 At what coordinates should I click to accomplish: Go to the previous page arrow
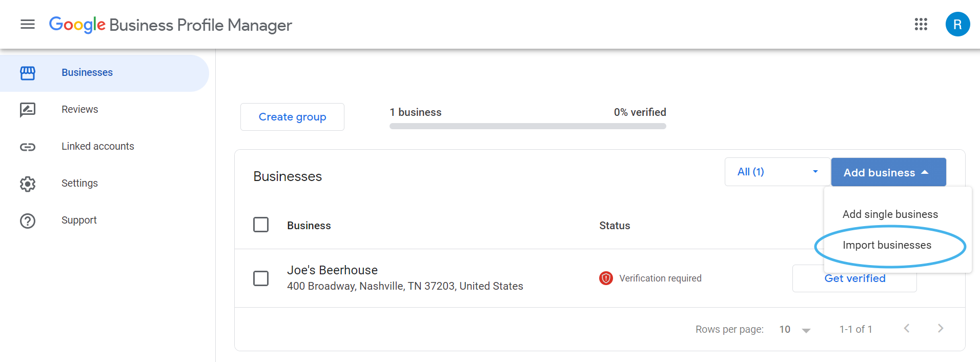[x=907, y=328]
